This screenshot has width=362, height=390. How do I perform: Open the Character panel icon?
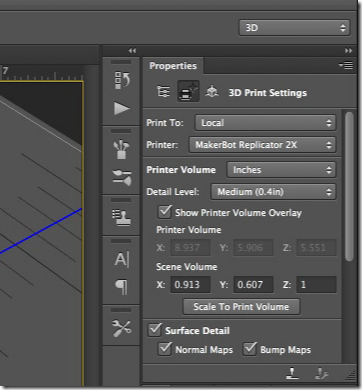[122, 259]
